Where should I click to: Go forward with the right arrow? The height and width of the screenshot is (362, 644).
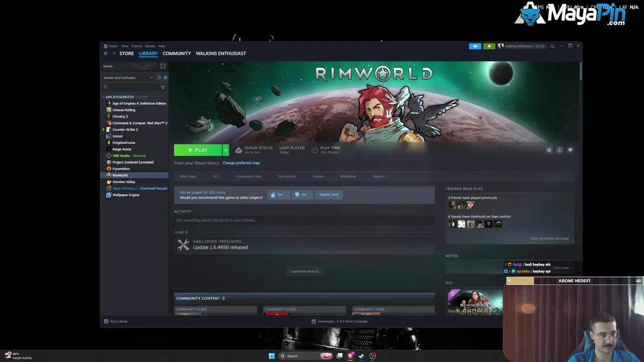click(x=114, y=53)
